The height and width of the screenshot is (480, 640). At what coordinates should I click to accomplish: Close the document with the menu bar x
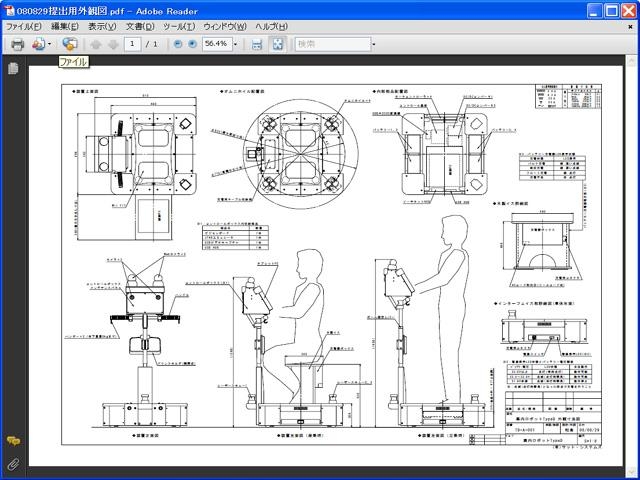point(630,27)
